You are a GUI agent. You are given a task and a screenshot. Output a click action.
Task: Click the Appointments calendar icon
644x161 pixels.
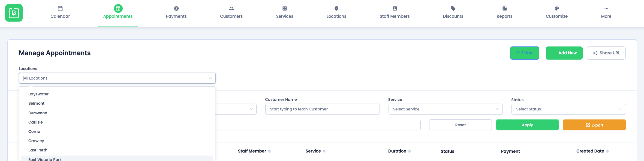coord(118,8)
